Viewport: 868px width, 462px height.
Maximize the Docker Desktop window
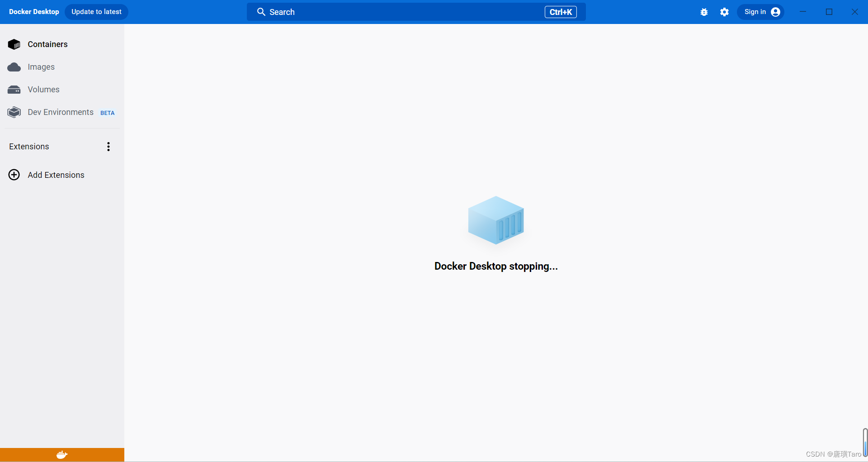[829, 12]
